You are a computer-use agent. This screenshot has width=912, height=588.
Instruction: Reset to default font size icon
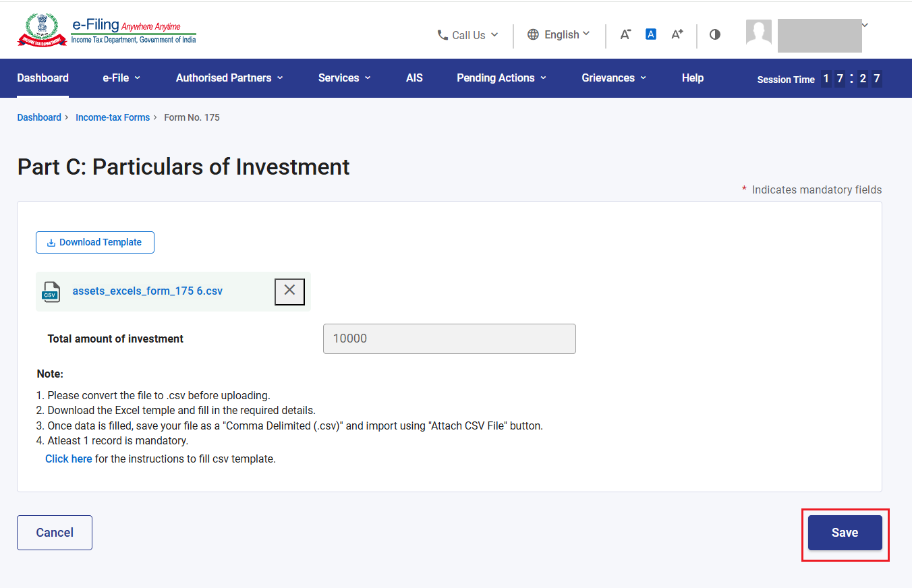click(651, 34)
